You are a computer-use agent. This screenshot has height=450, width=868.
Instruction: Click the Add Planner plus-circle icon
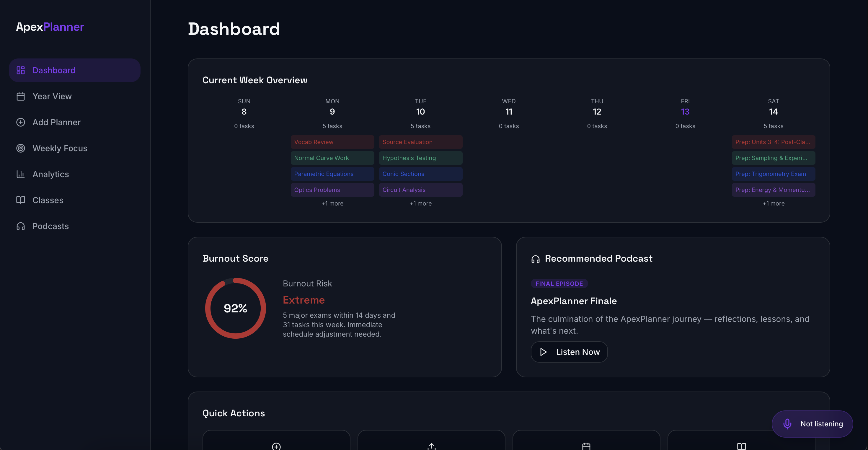[21, 122]
